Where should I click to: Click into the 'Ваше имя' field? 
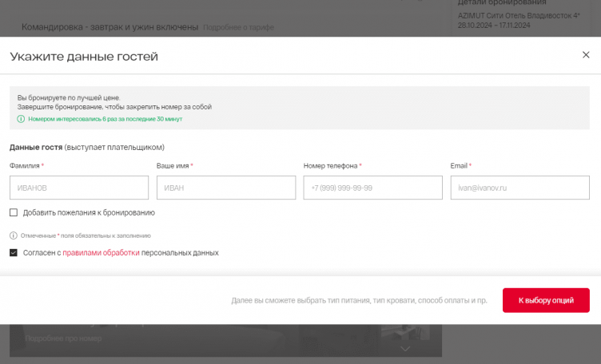(x=226, y=188)
